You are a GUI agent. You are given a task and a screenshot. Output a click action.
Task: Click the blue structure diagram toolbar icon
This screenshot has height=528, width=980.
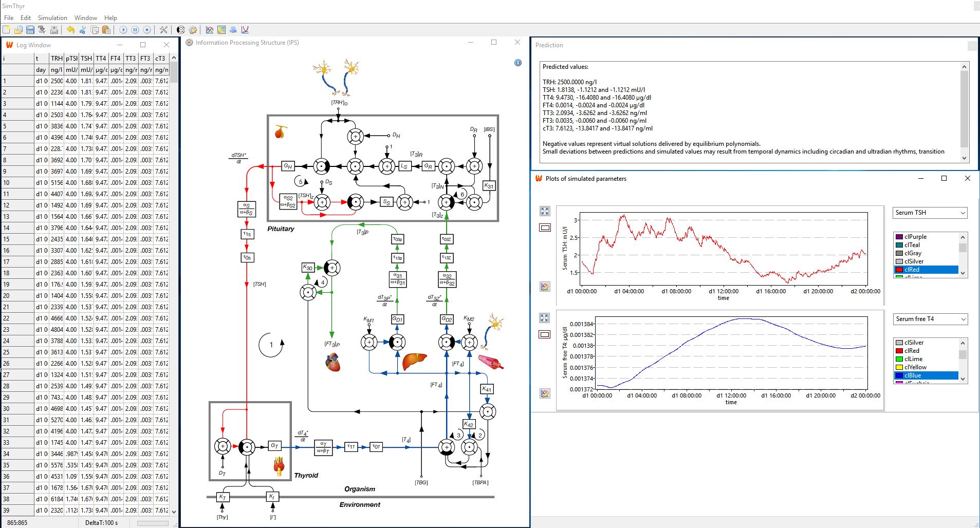[x=233, y=30]
